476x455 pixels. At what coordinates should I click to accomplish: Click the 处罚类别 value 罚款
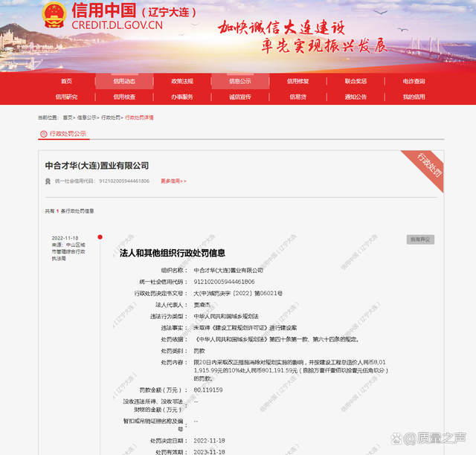(x=199, y=351)
